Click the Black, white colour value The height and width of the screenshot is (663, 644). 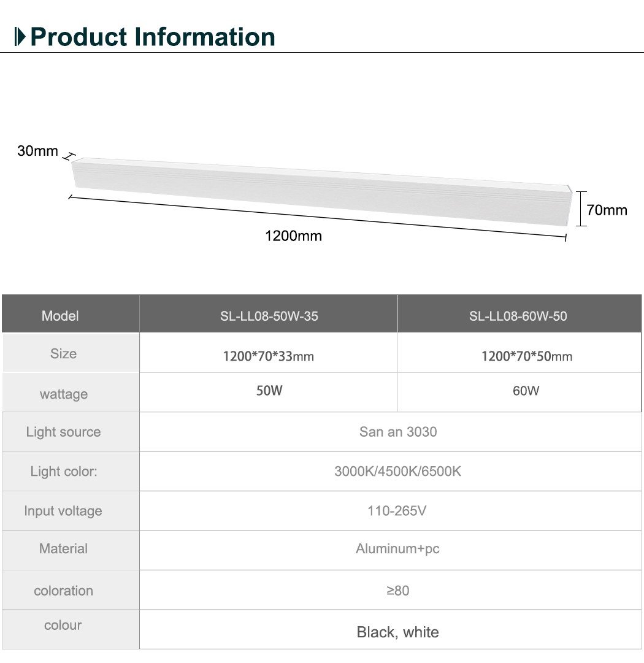(397, 632)
